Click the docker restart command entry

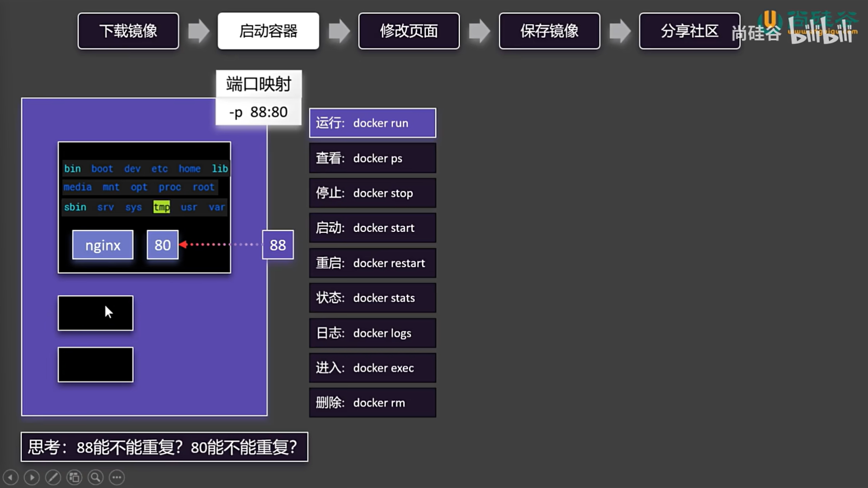point(373,263)
